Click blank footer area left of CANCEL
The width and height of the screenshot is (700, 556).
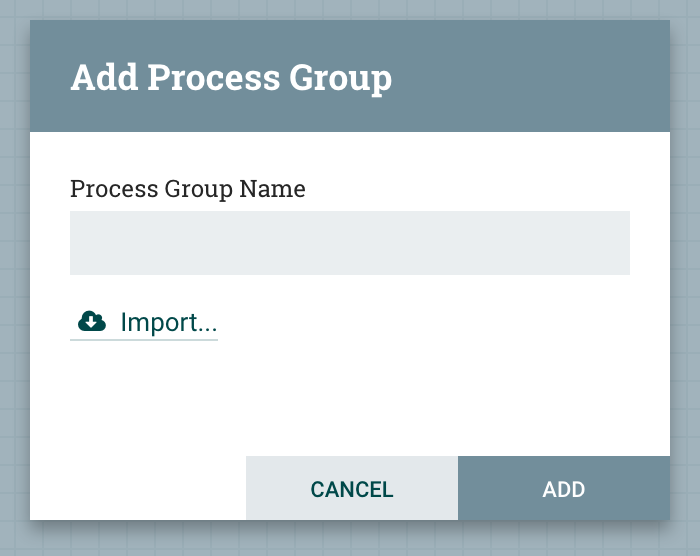coord(138,488)
